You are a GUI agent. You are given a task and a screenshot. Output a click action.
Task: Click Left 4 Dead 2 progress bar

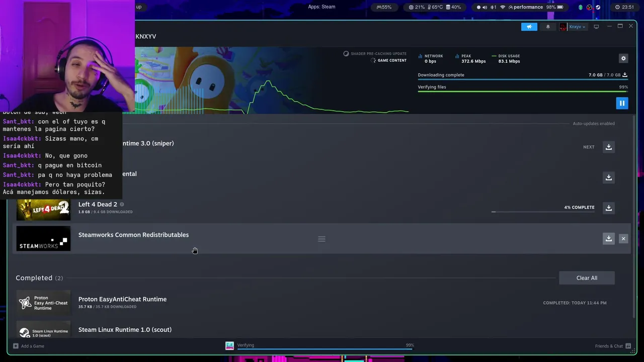coord(543,212)
